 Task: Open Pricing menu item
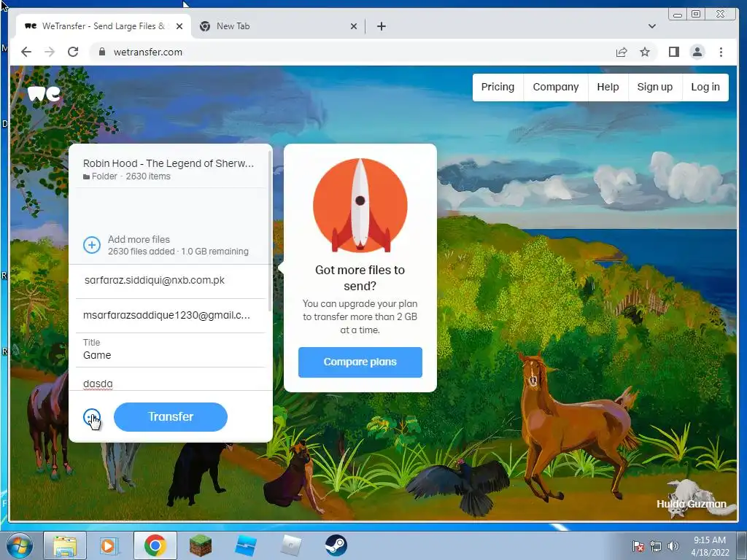point(498,87)
